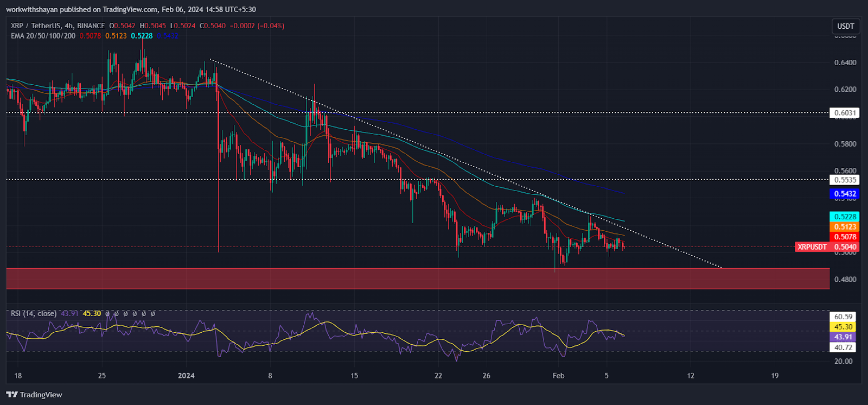Click the date 15 on time axis
The height and width of the screenshot is (405, 868).
[x=354, y=376]
